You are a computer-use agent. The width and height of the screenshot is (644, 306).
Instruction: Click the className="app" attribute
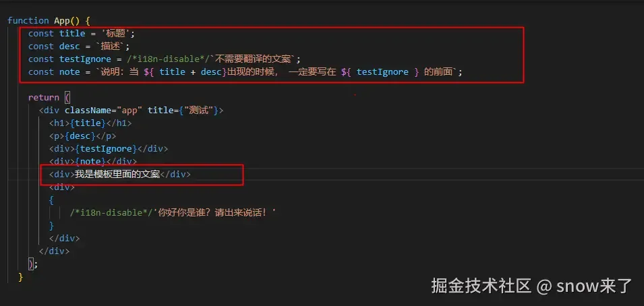pyautogui.click(x=103, y=111)
